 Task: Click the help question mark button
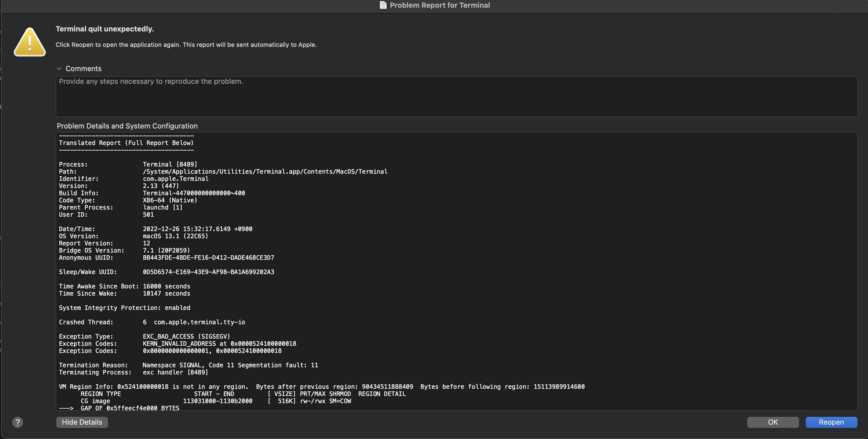(x=18, y=422)
